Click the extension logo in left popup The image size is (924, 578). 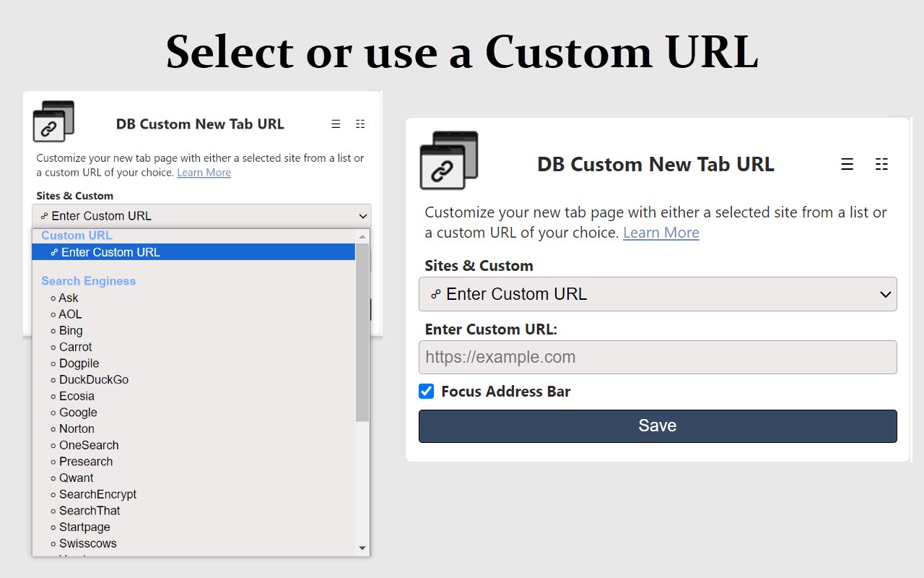tap(53, 121)
